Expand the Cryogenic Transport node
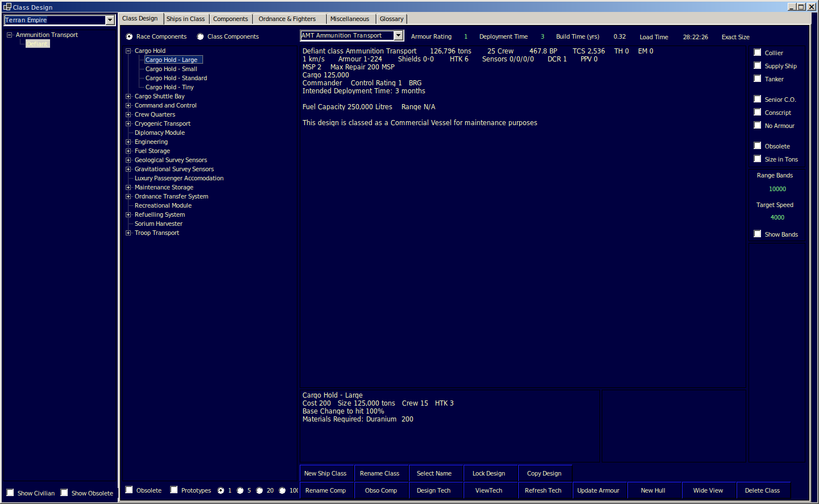This screenshot has width=819, height=504. [x=129, y=123]
